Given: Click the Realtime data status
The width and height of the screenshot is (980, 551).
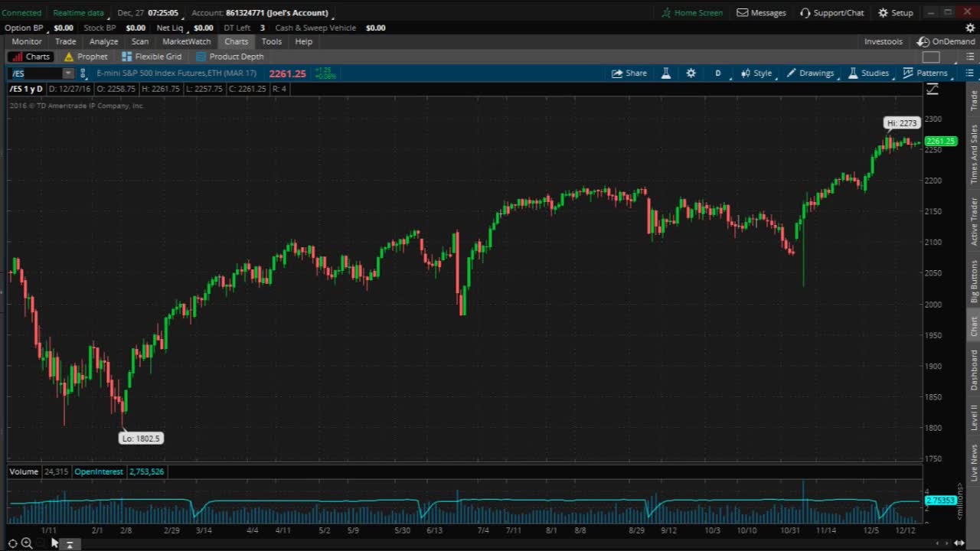Looking at the screenshot, I should click(78, 13).
